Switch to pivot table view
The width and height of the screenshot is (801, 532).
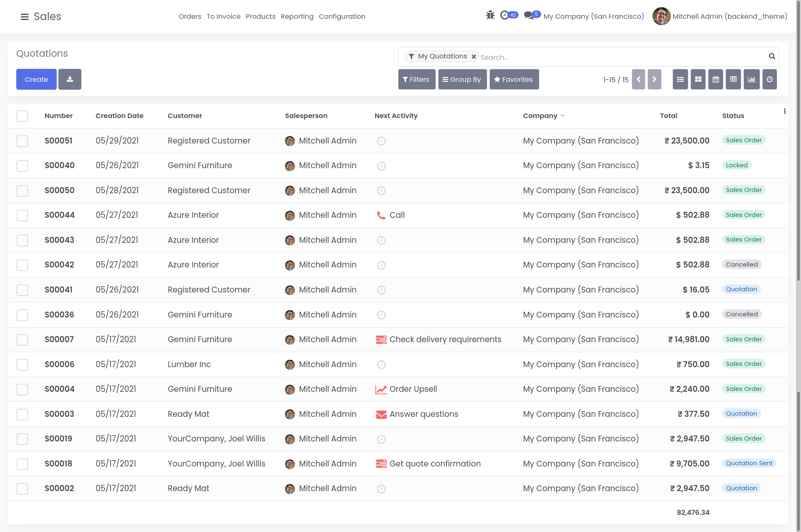pos(733,79)
